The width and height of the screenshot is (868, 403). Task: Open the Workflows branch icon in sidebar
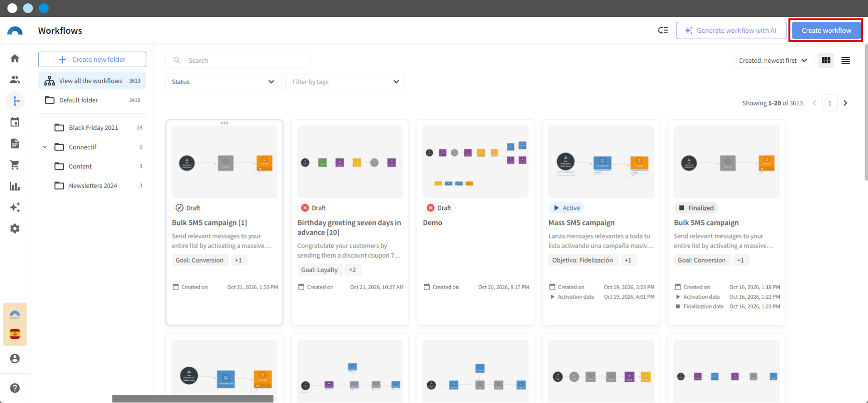pyautogui.click(x=15, y=101)
